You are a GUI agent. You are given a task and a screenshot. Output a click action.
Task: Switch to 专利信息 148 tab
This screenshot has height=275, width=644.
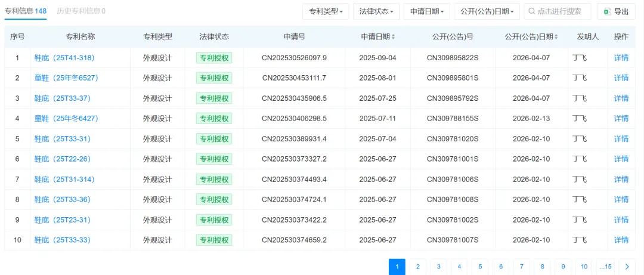[26, 11]
